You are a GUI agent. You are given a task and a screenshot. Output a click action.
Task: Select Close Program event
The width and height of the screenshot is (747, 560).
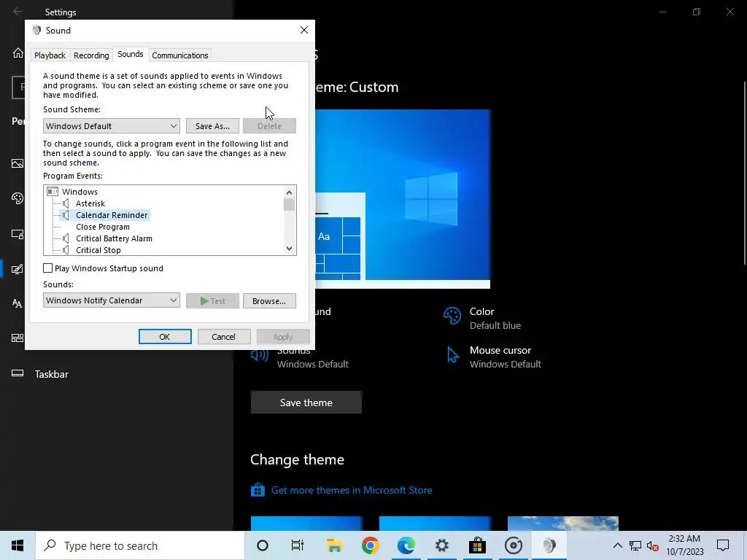tap(102, 227)
